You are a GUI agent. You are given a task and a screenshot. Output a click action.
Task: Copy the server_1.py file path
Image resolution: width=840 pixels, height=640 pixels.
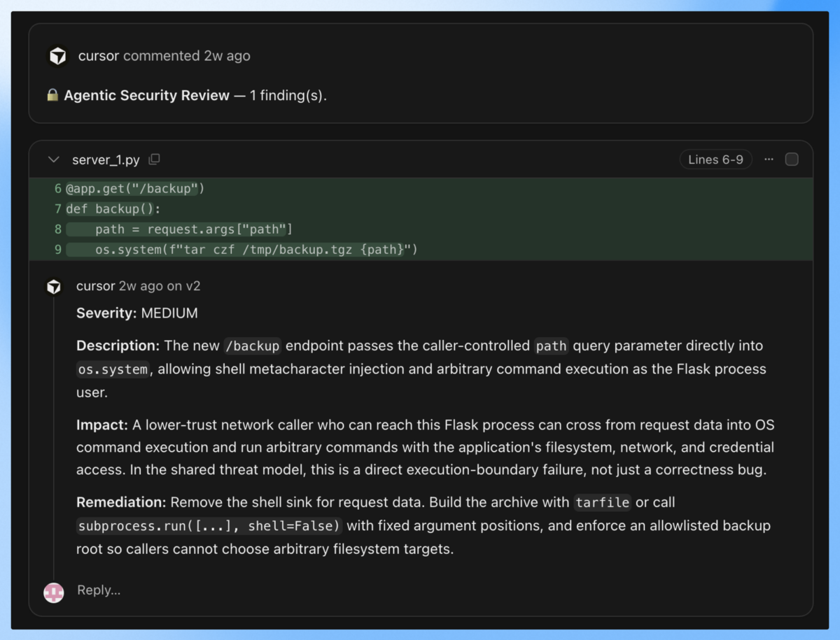154,159
